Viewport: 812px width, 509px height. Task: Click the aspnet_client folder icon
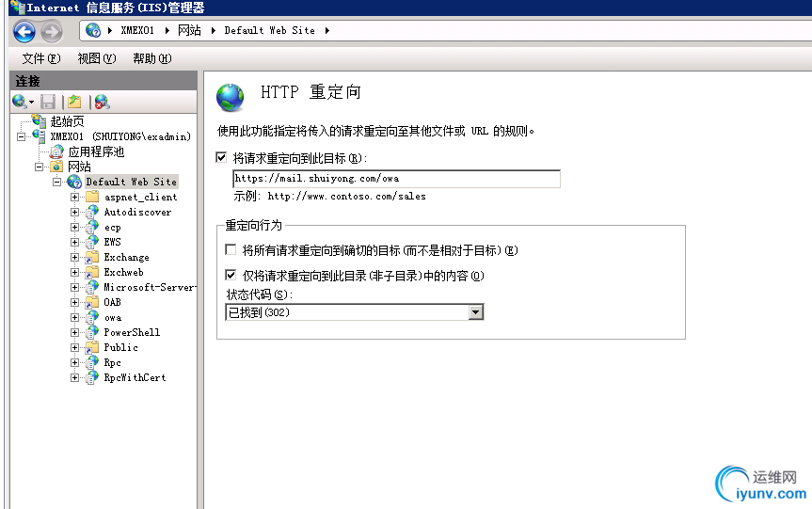point(93,197)
